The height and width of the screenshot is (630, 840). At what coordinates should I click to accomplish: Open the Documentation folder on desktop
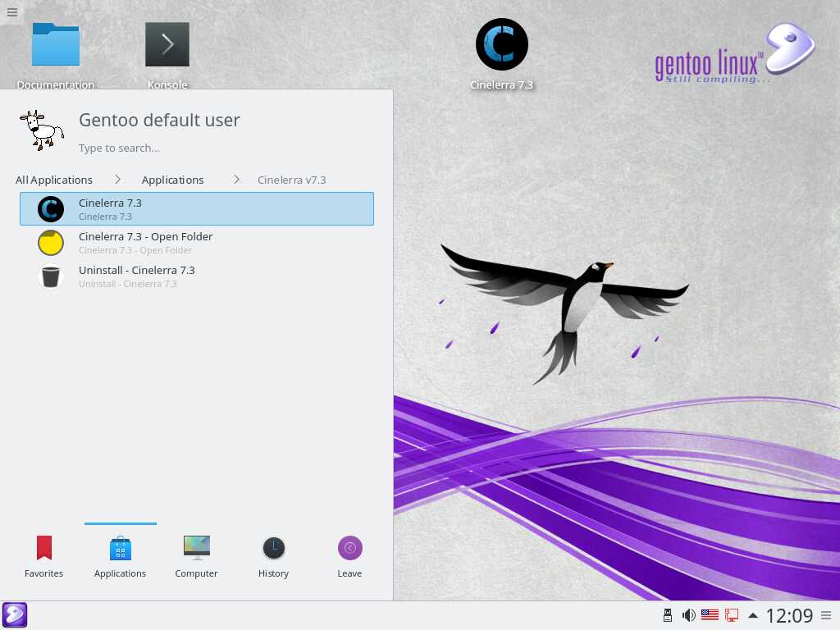coord(56,53)
